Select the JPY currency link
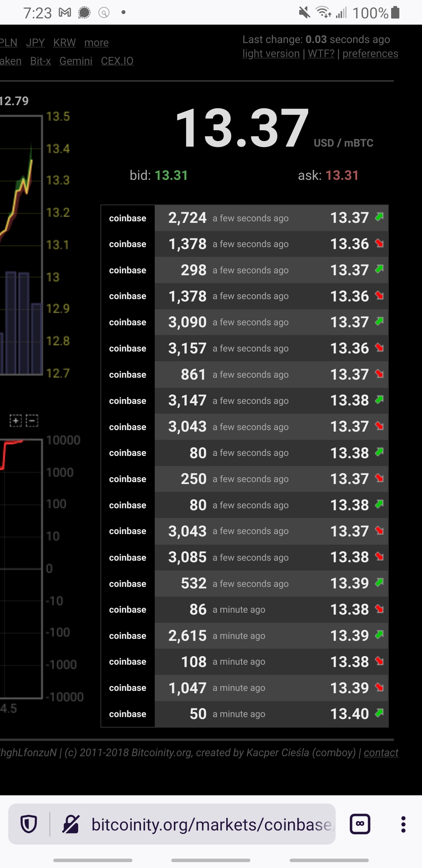 (35, 43)
